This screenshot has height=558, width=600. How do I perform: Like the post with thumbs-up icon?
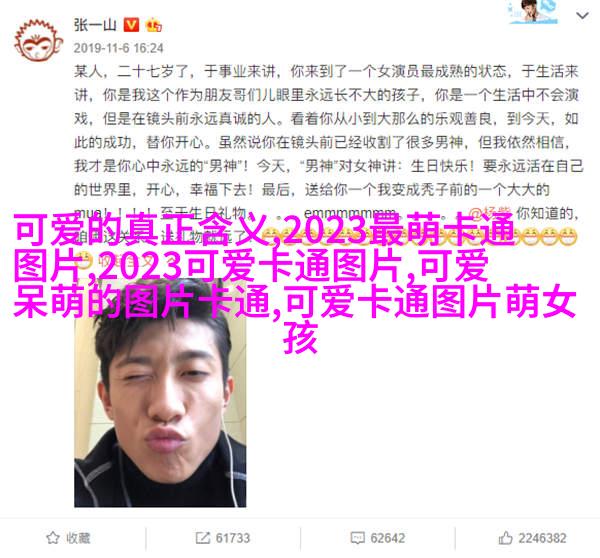click(505, 538)
